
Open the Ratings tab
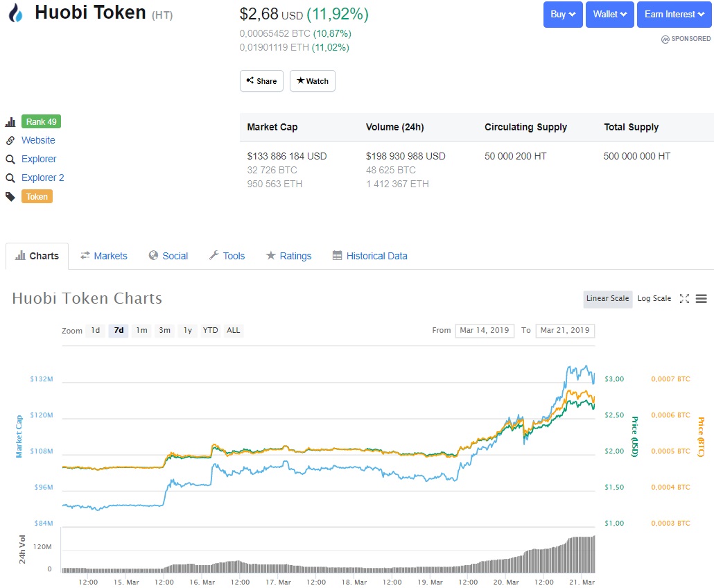tap(288, 256)
